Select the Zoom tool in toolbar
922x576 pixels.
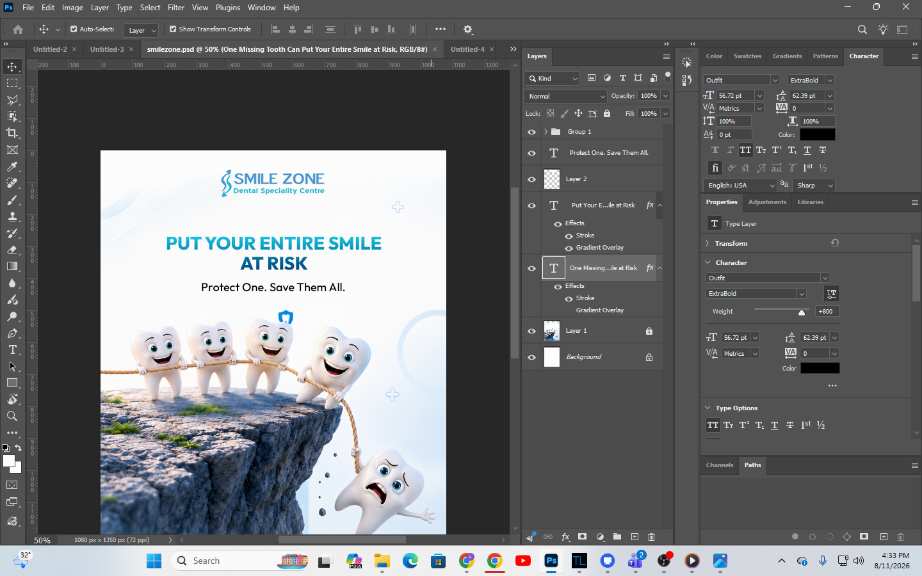click(x=12, y=416)
